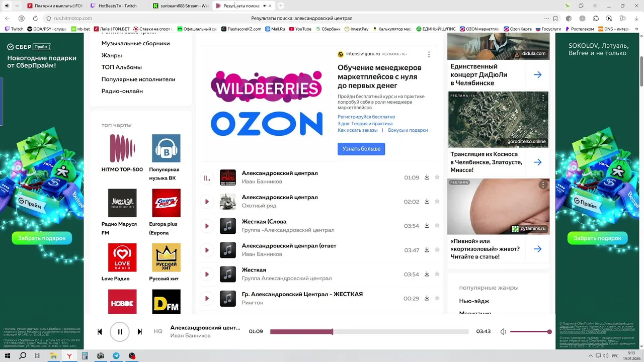
Task: Follow arrow on Трансляция из Космоса ad
Action: click(x=538, y=162)
